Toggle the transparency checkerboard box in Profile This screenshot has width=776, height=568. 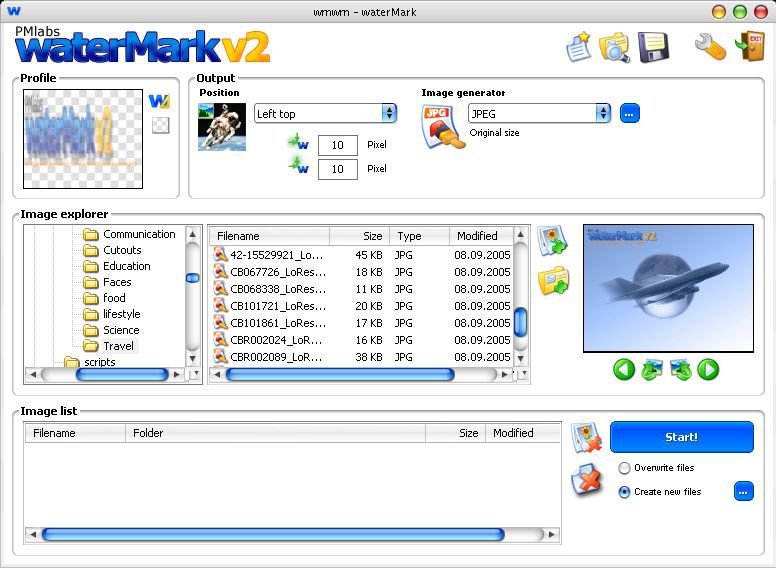click(x=160, y=126)
